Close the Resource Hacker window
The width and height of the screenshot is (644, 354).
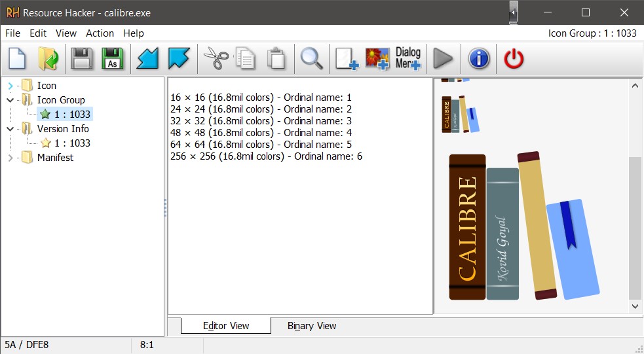coord(624,12)
